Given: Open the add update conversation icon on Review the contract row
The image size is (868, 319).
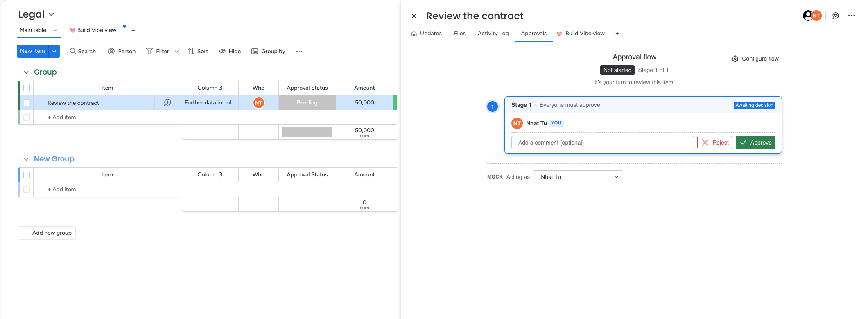Looking at the screenshot, I should pos(167,102).
